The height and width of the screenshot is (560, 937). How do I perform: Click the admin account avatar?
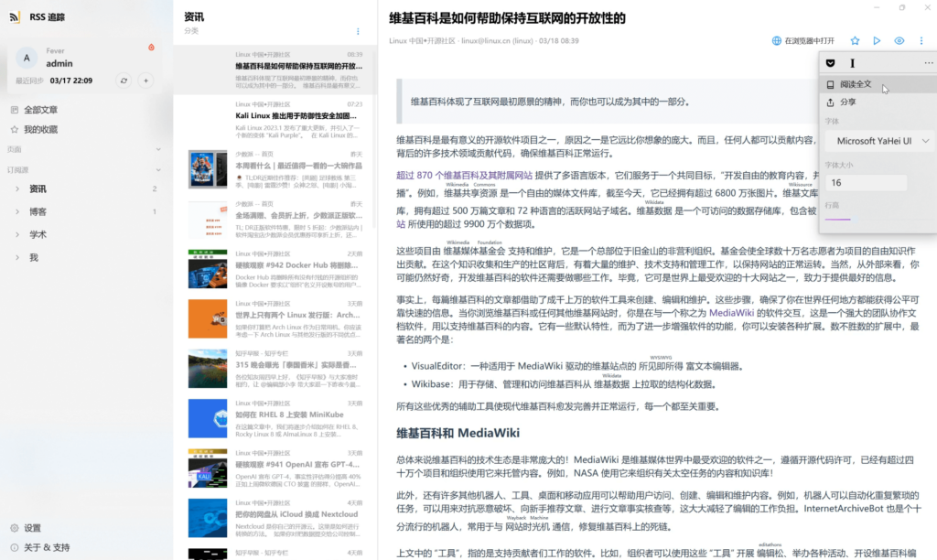[x=27, y=58]
